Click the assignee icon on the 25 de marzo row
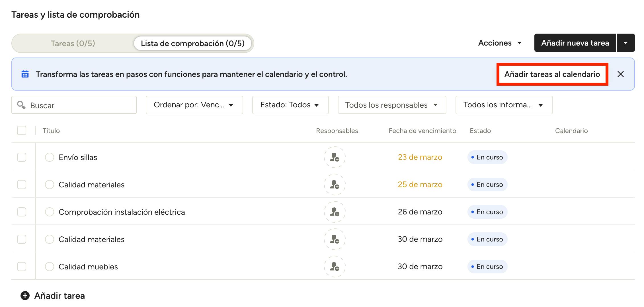This screenshot has width=644, height=307. point(335,185)
